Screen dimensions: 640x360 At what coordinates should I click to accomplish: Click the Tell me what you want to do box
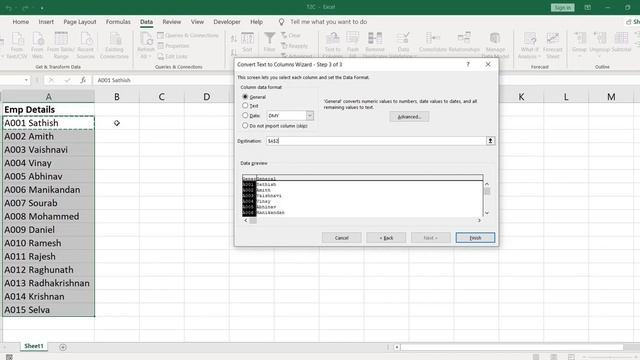329,22
